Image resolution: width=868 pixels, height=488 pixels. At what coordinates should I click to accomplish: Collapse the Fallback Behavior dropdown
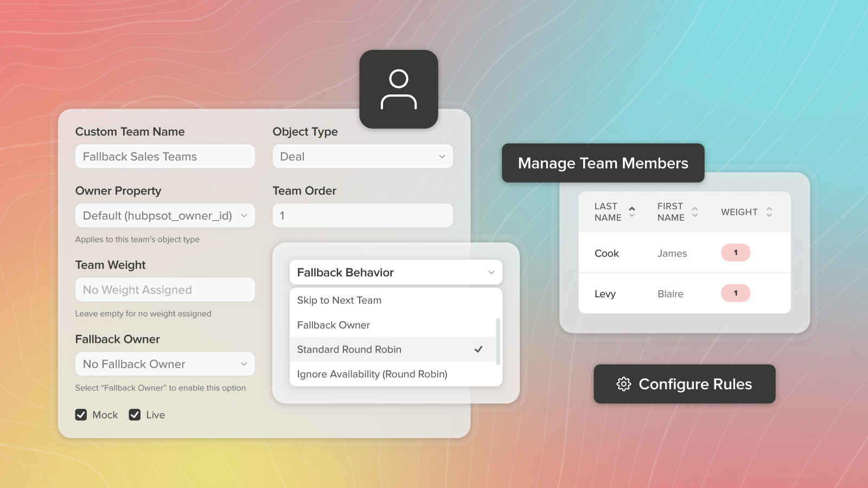pyautogui.click(x=396, y=272)
